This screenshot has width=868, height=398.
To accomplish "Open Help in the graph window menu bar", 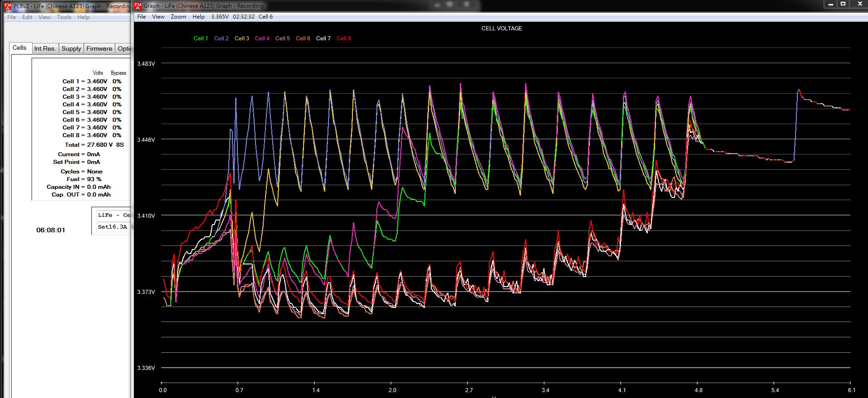I will pos(198,17).
